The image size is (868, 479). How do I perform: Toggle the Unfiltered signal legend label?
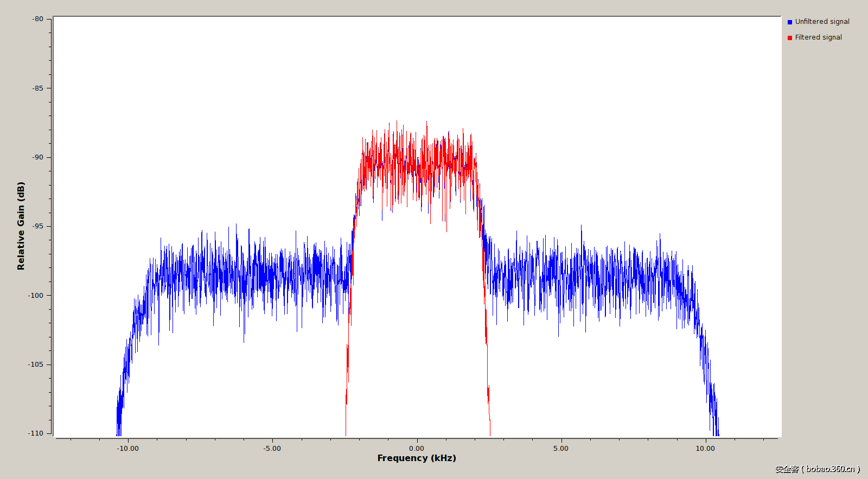pos(822,22)
